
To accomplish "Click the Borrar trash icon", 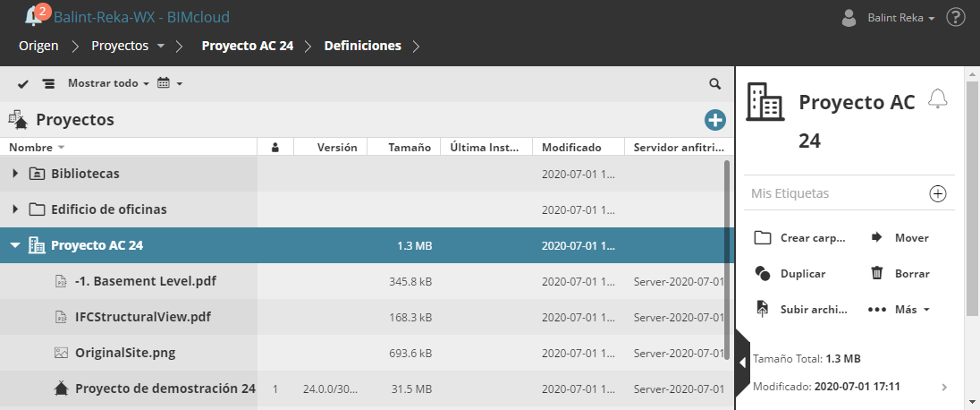I will [x=877, y=274].
